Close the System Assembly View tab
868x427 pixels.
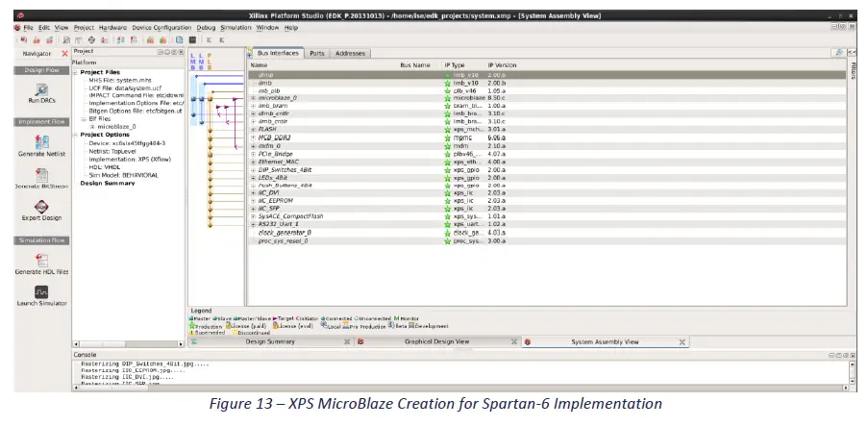tap(682, 342)
